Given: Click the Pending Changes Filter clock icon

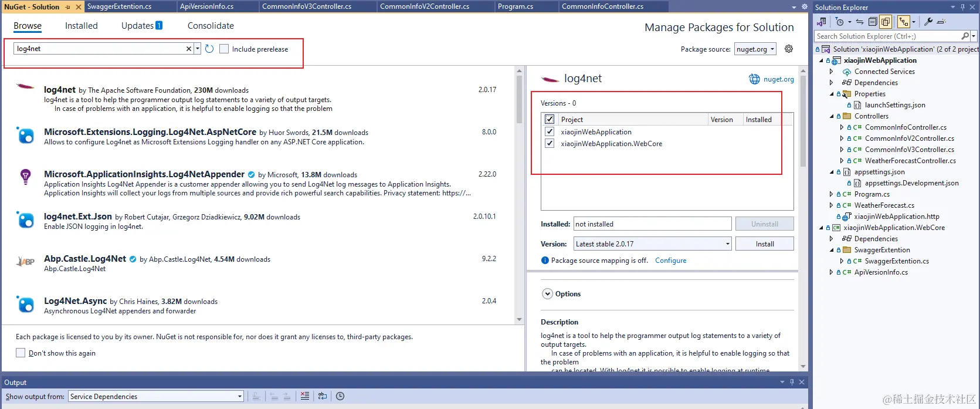Looking at the screenshot, I should coord(840,22).
